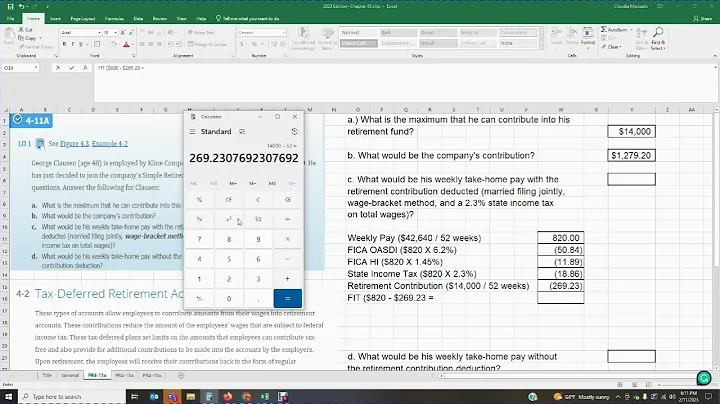
Task: Open Chrome from the taskbar
Action: [x=246, y=396]
